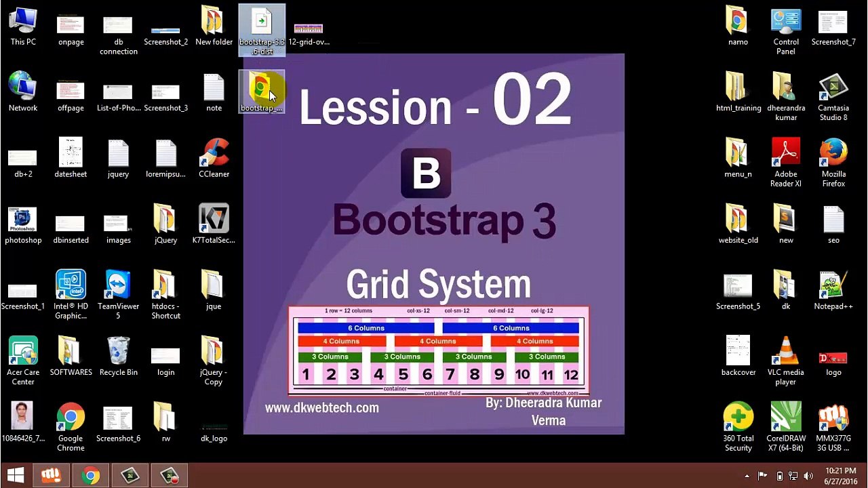Open Control Panel desktop icon
Image resolution: width=868 pixels, height=488 pixels.
(x=786, y=31)
